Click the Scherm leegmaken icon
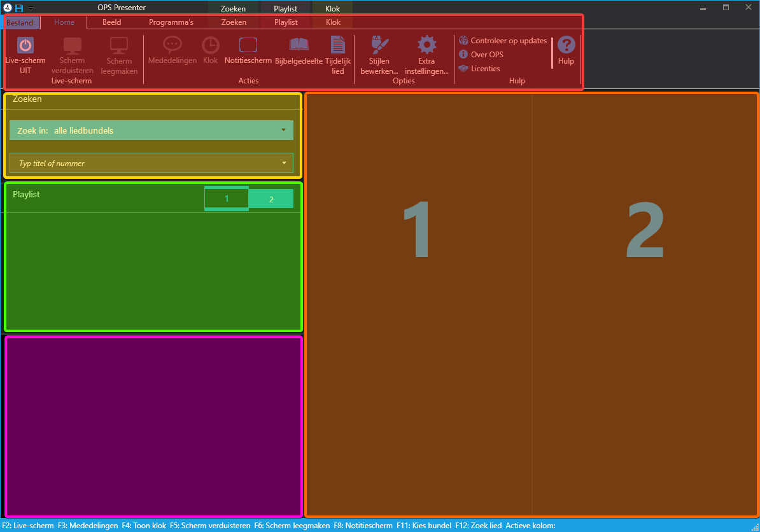This screenshot has height=532, width=760. [119, 46]
